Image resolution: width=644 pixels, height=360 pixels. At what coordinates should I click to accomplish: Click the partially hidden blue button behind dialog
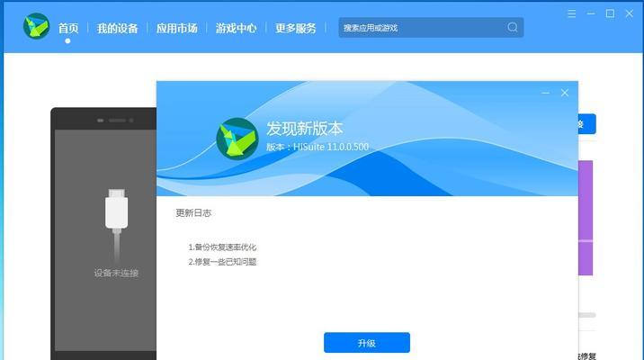coord(587,123)
